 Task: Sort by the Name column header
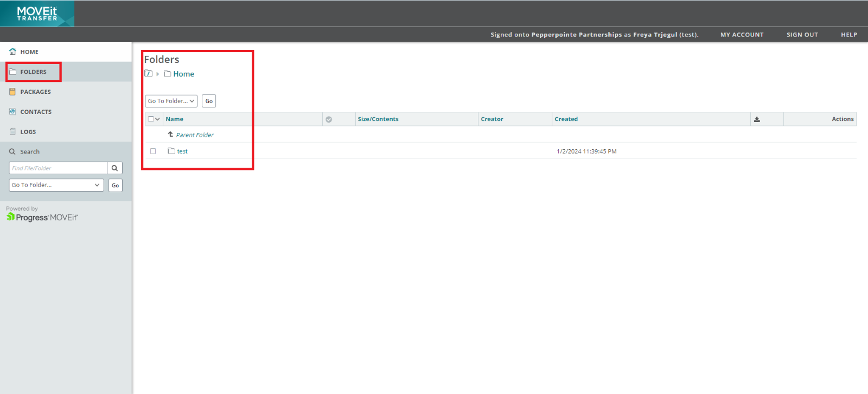tap(175, 119)
